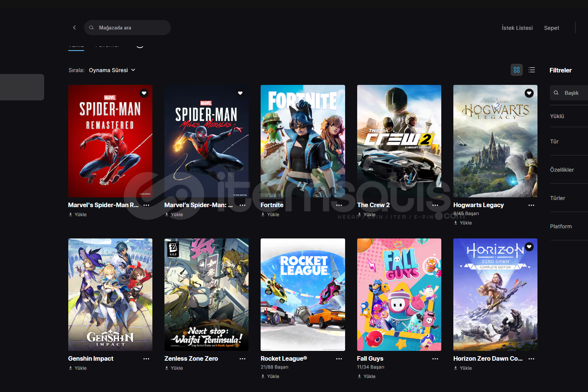Open İstek Listesi wishlist
588x392 pixels.
[x=517, y=28]
